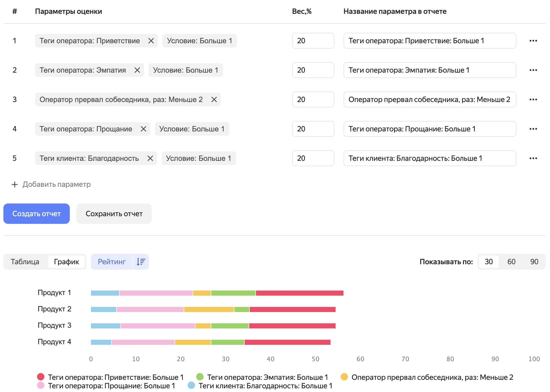Remove the Благодарность client tag chip
Screen dimensions: 550x392
click(x=150, y=158)
